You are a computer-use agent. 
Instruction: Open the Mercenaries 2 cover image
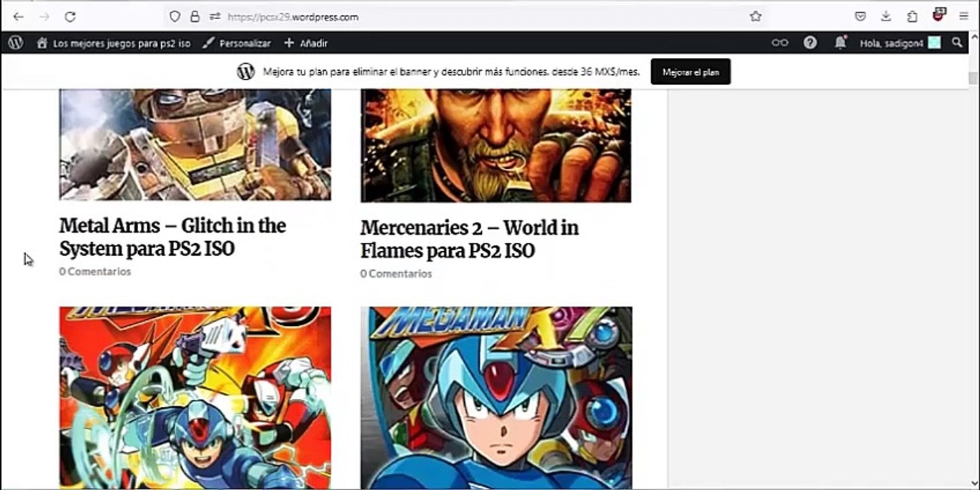click(496, 146)
